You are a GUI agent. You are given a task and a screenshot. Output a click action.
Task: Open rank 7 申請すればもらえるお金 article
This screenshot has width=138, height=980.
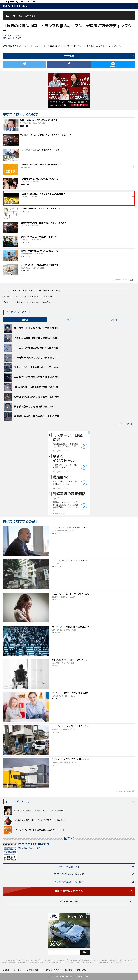coord(36,387)
